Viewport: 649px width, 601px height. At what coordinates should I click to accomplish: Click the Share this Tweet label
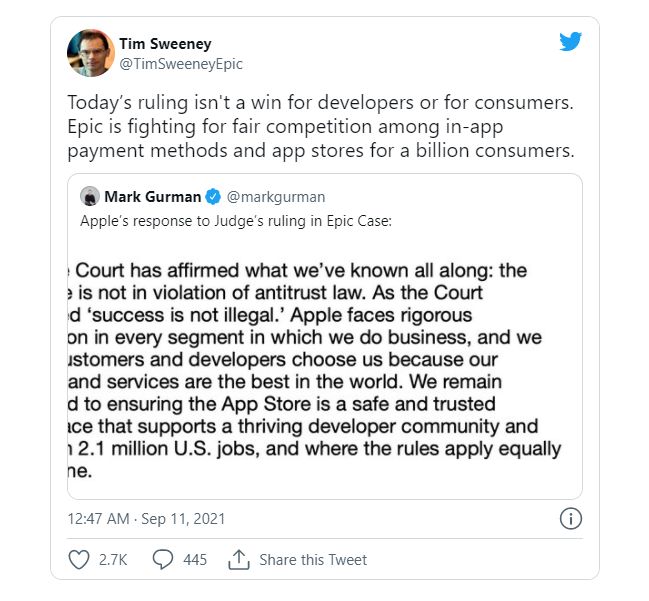tap(313, 560)
